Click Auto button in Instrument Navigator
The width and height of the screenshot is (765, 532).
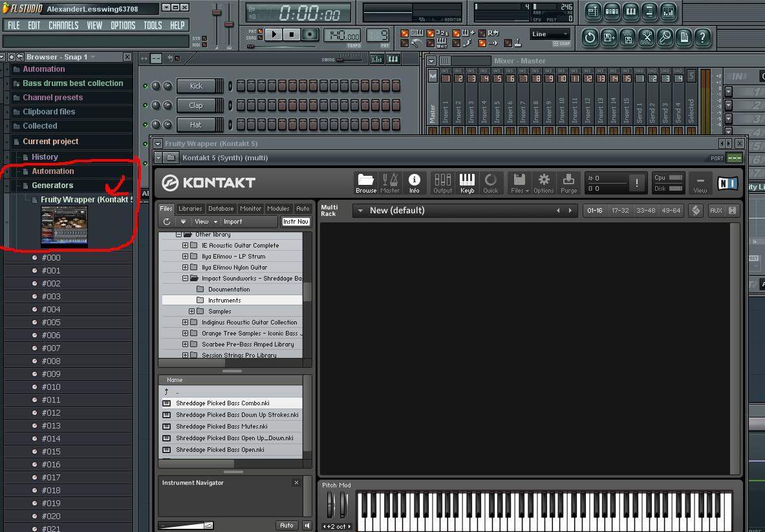287,525
